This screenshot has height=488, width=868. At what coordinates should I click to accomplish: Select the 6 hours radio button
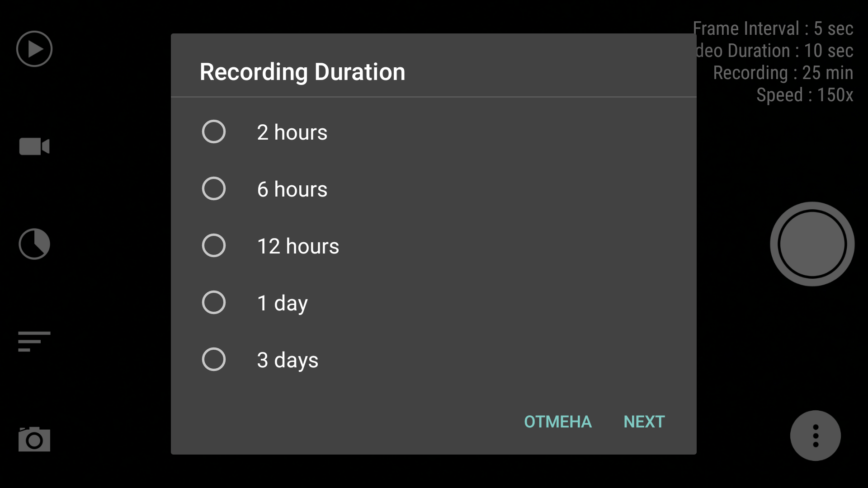click(214, 188)
